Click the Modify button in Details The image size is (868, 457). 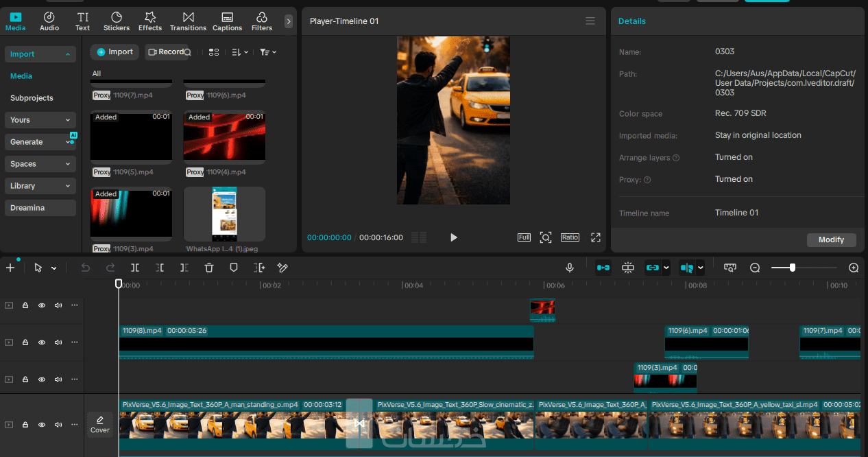[831, 239]
